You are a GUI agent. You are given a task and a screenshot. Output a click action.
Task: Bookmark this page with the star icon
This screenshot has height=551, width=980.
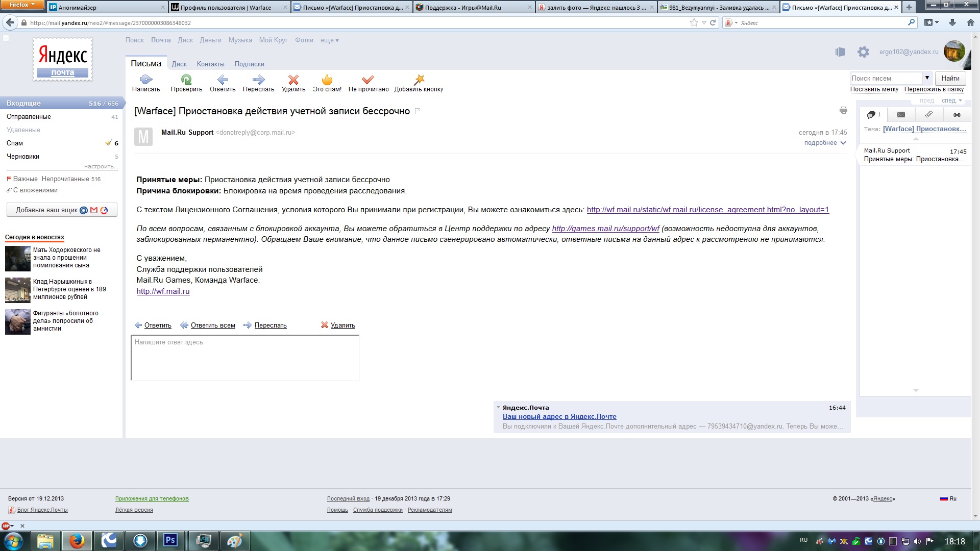coord(694,22)
